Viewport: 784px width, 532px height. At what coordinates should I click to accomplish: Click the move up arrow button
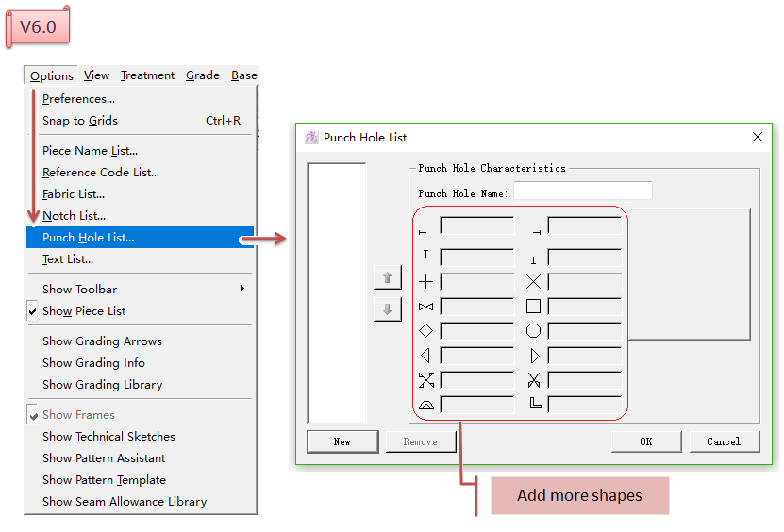(388, 277)
